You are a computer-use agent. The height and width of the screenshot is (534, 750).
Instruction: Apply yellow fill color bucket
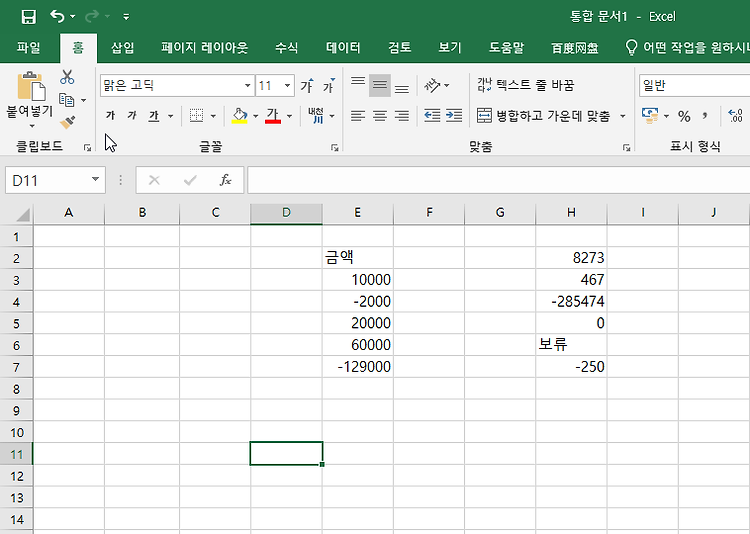(239, 115)
